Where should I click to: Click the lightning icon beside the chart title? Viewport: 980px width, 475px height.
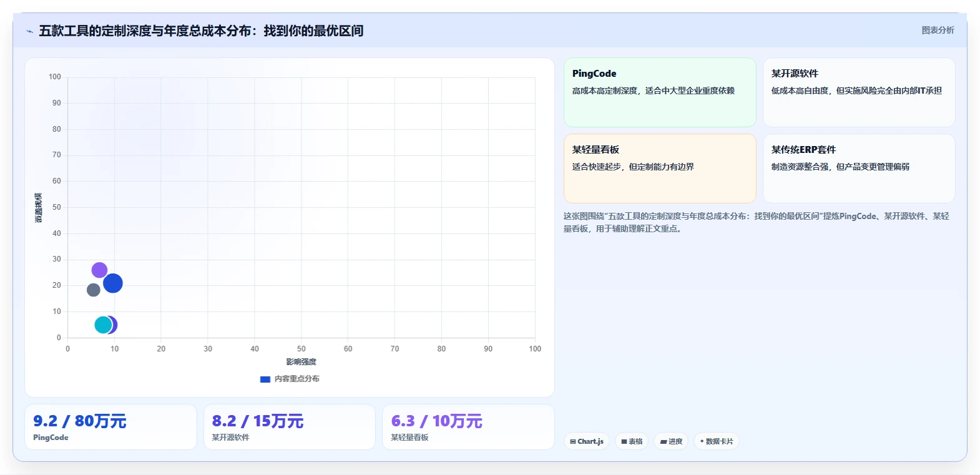[x=29, y=31]
